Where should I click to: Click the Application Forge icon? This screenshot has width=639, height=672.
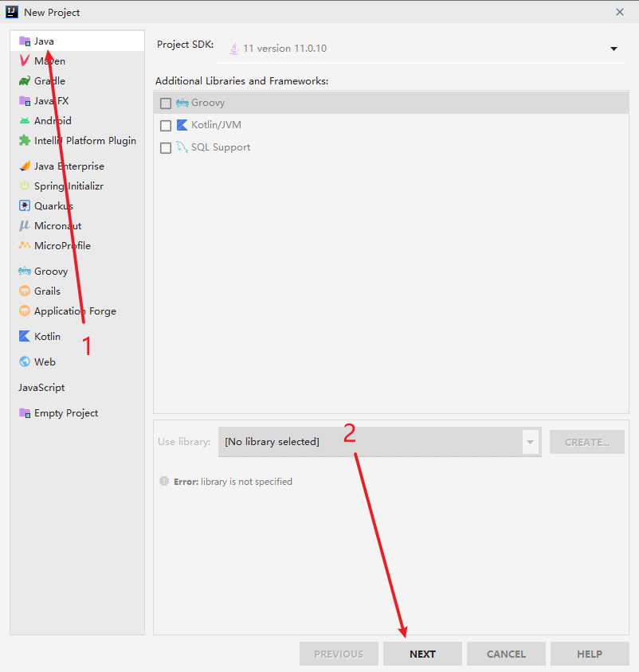point(25,311)
